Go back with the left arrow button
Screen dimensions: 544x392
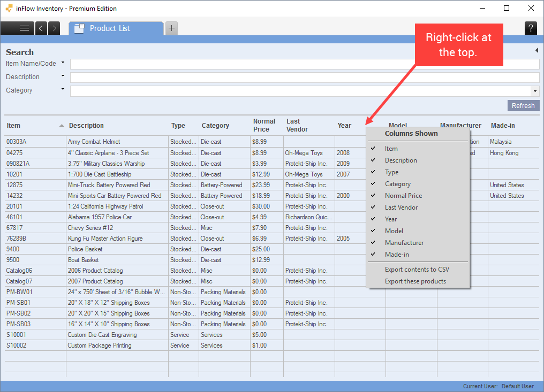point(41,28)
